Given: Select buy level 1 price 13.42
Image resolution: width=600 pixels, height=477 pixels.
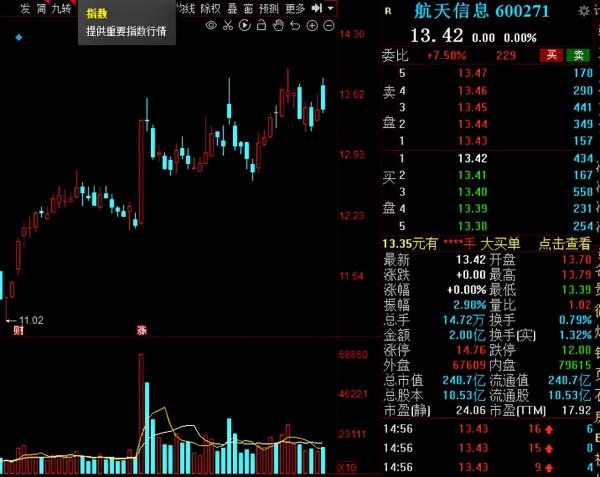Looking at the screenshot, I should coord(473,158).
